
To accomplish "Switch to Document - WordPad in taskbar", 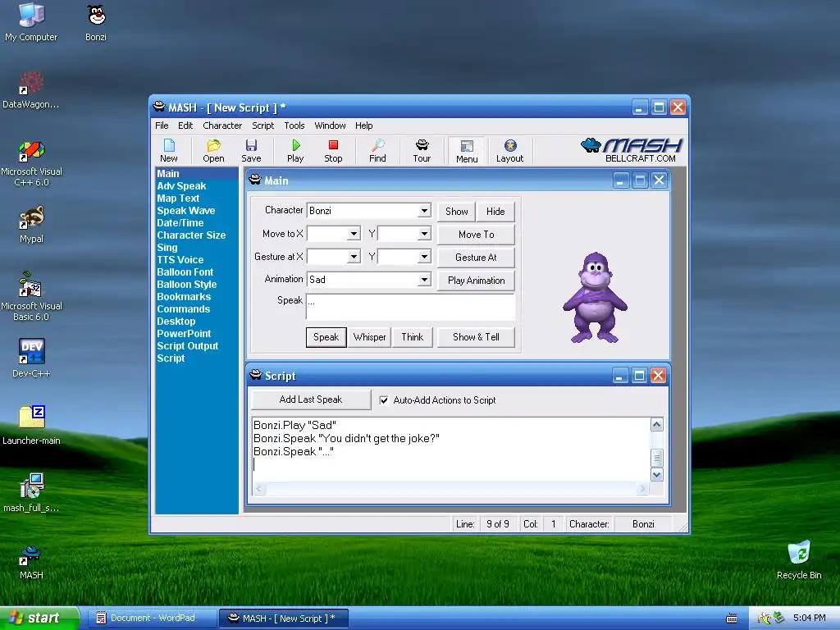I will (152, 619).
